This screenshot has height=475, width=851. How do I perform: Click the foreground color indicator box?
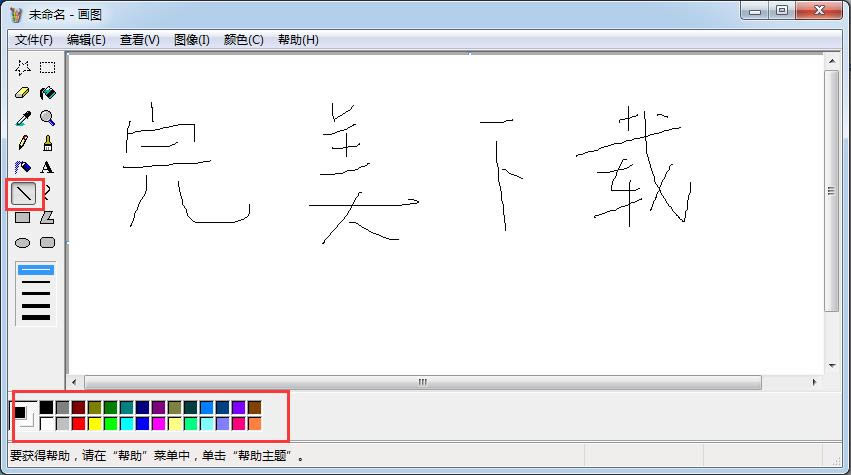point(20,413)
